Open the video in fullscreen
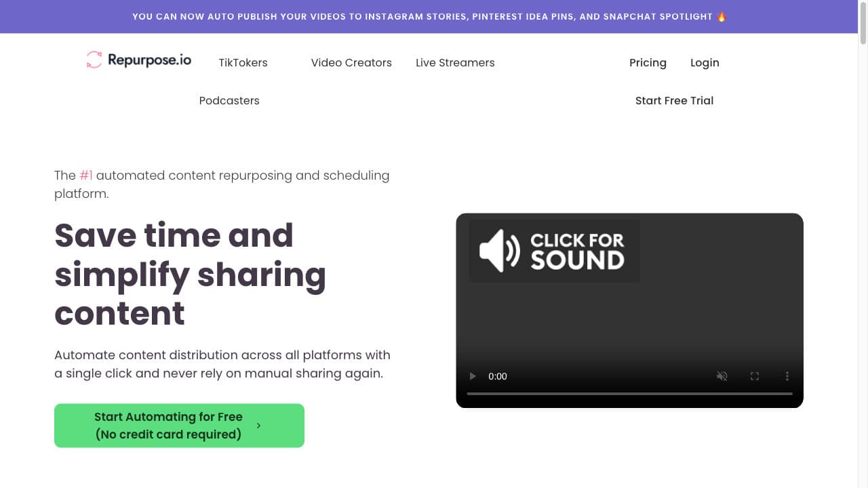Screen dimensions: 868x488 754,376
